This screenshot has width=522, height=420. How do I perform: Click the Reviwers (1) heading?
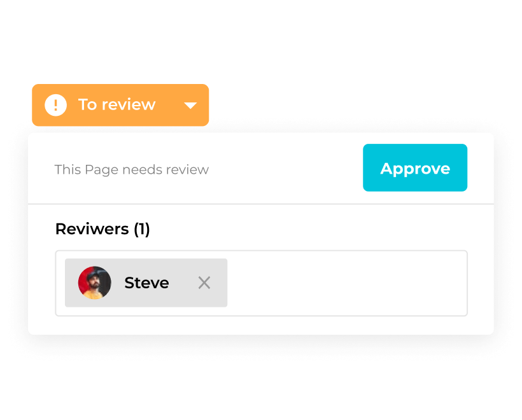pyautogui.click(x=102, y=229)
